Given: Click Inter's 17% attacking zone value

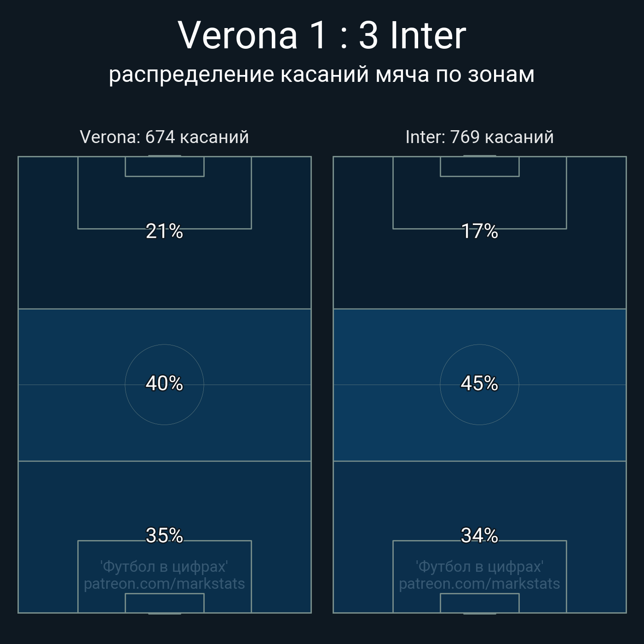Looking at the screenshot, I should (x=479, y=231).
